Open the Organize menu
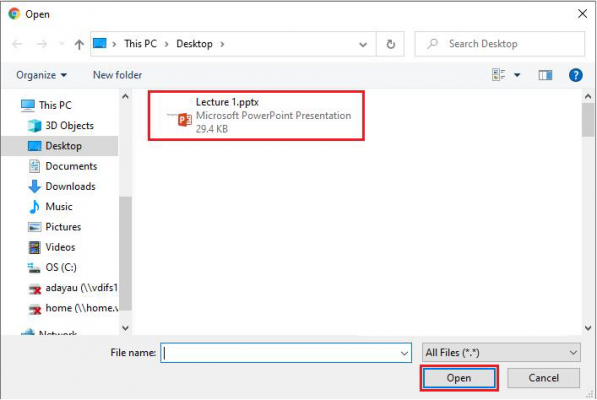 [x=41, y=75]
